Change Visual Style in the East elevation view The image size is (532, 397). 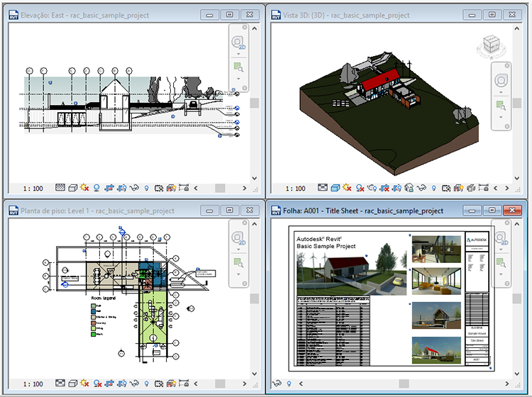point(72,188)
